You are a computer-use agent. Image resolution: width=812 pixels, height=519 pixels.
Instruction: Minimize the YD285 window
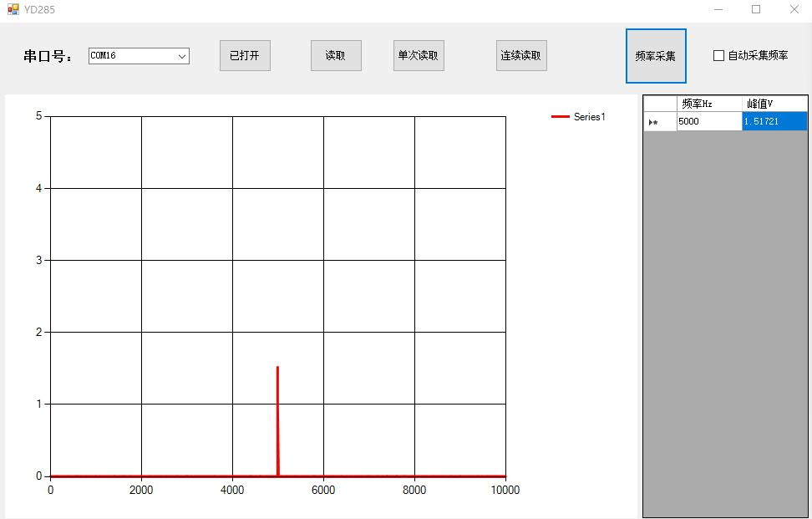tap(718, 9)
